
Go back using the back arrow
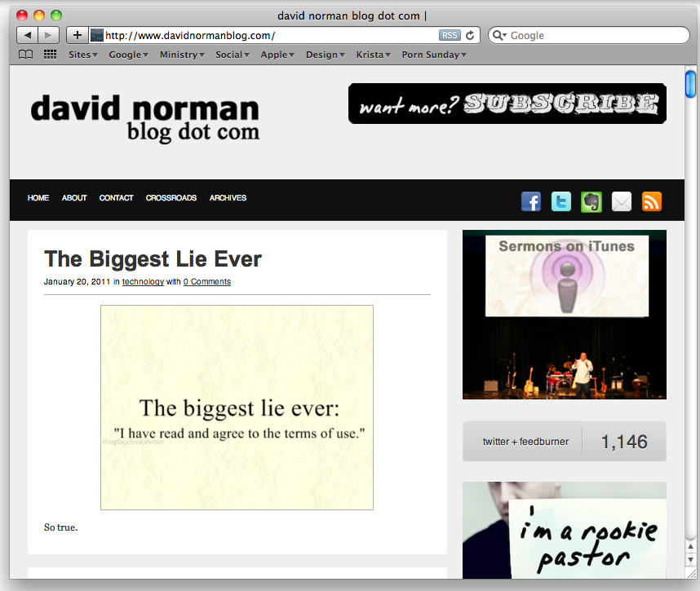[x=27, y=35]
